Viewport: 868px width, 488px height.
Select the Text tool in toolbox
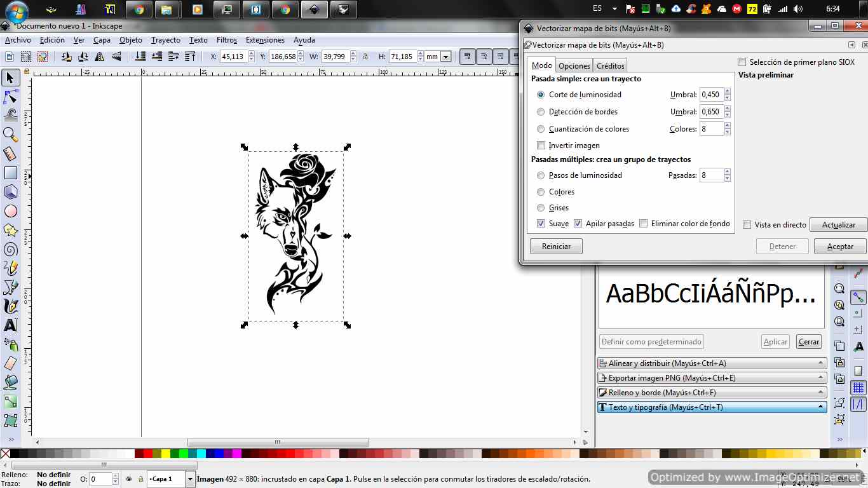11,325
